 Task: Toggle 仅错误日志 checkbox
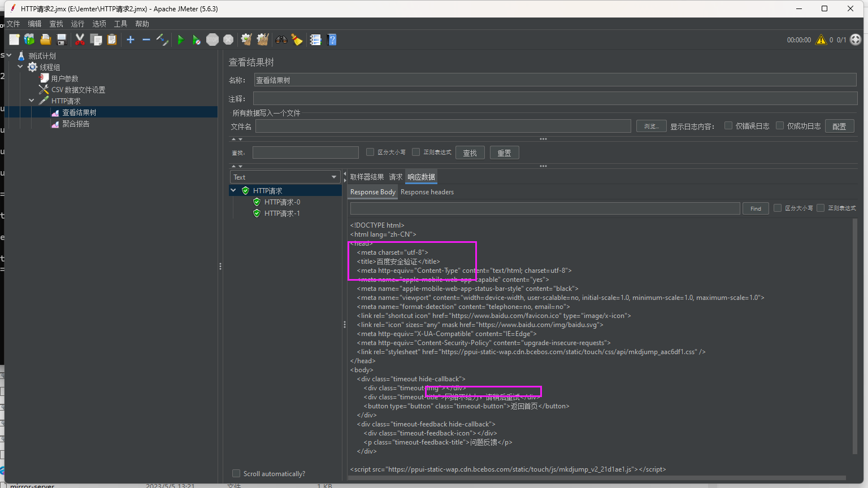728,125
